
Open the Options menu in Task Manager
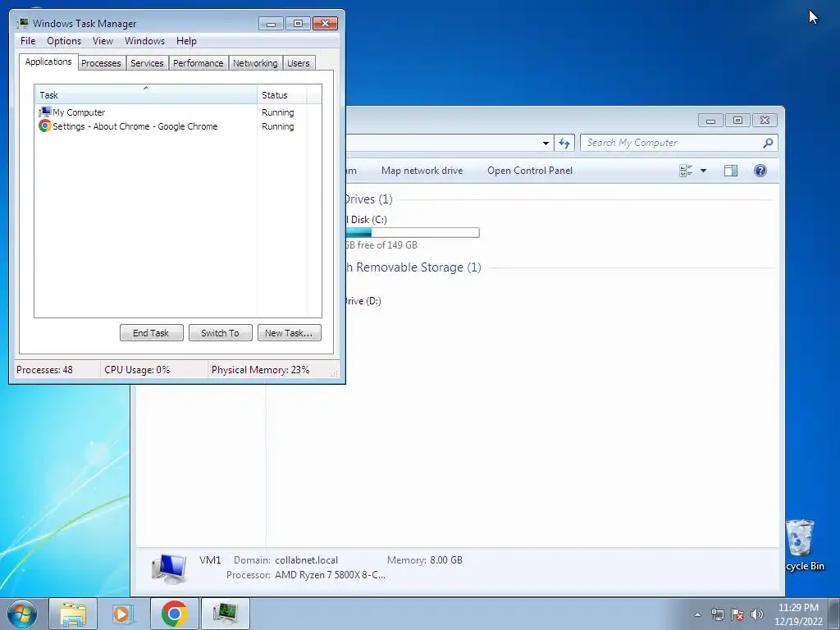64,41
